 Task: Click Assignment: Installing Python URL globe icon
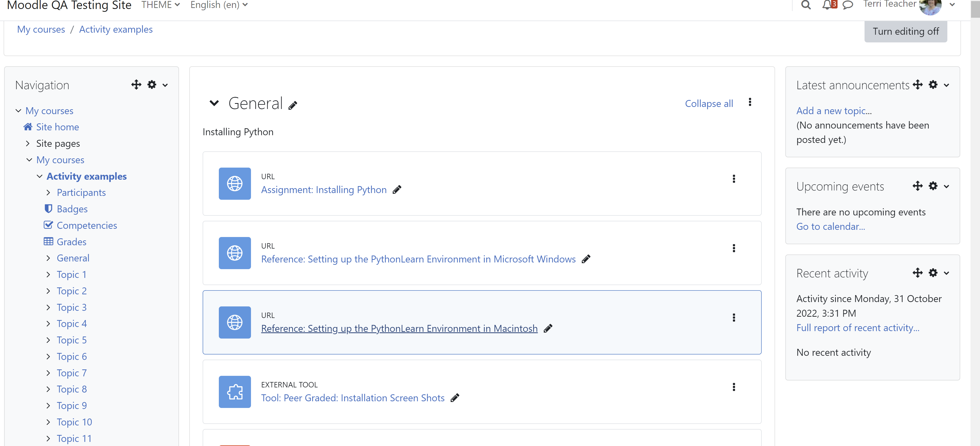coord(235,184)
